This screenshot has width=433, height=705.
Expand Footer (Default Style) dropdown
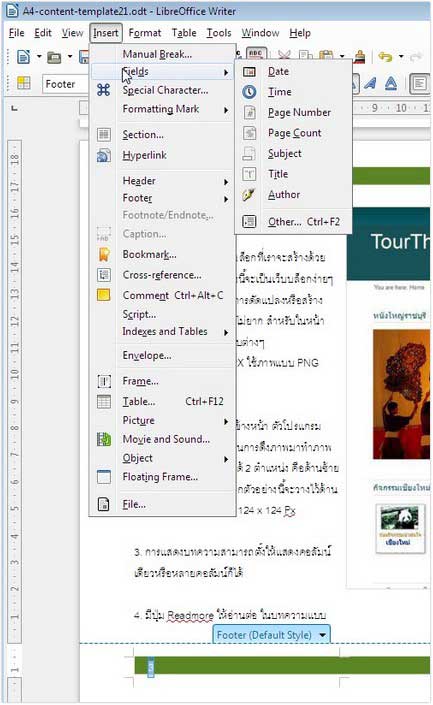[322, 635]
